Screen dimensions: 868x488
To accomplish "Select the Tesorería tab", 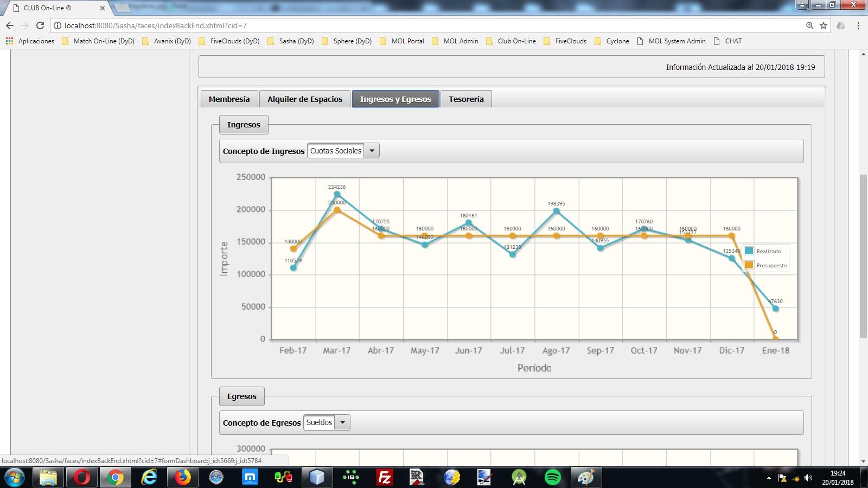I will (466, 99).
